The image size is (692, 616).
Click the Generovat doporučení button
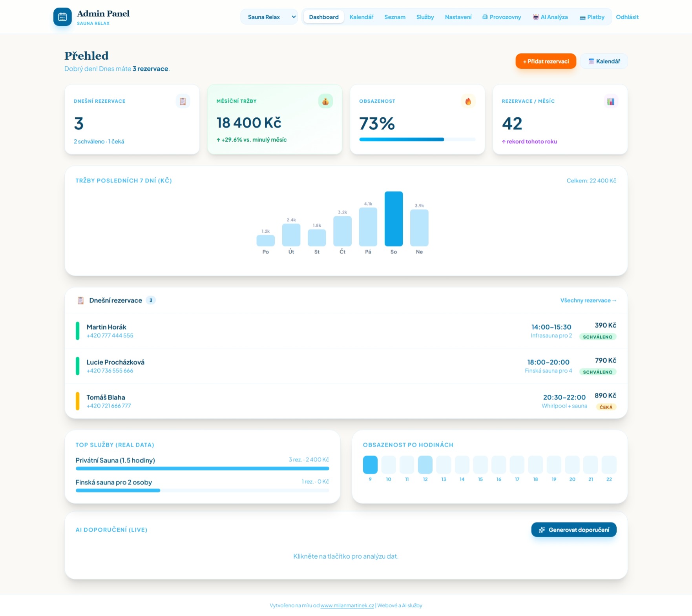(573, 530)
